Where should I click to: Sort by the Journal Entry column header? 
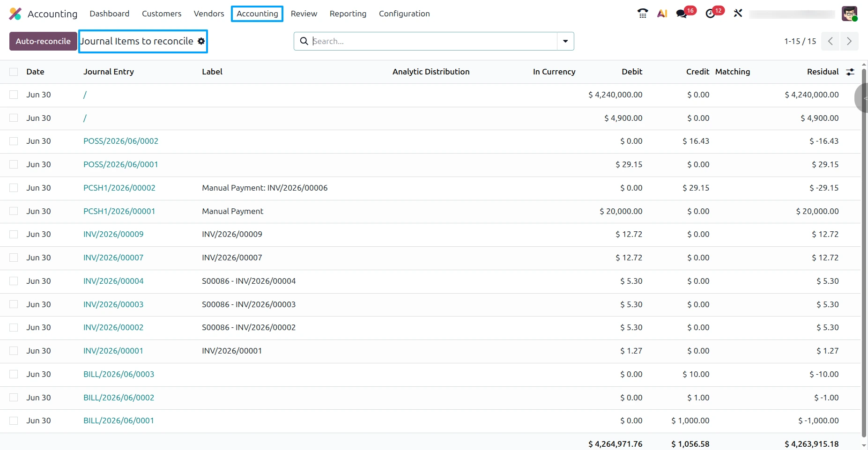coord(109,72)
